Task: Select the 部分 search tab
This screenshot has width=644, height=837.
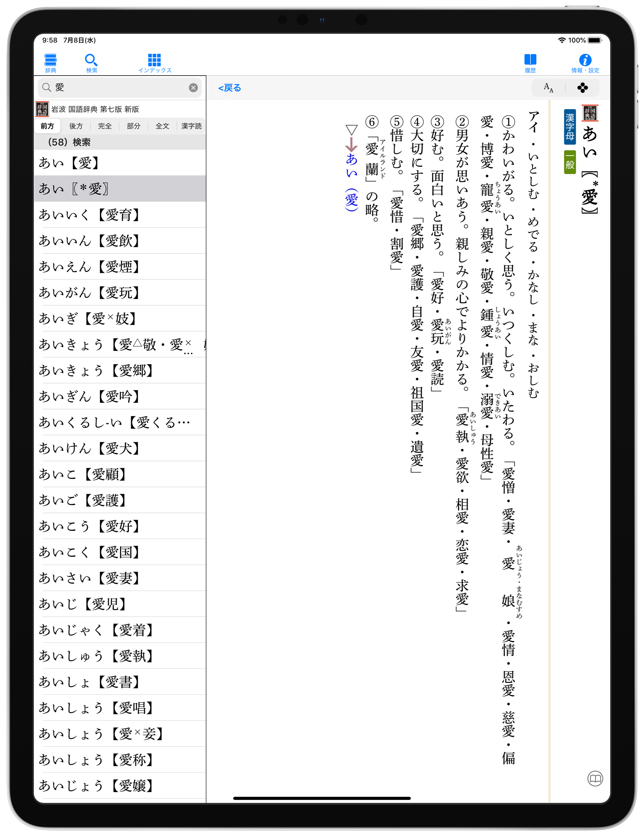Action: pyautogui.click(x=133, y=126)
